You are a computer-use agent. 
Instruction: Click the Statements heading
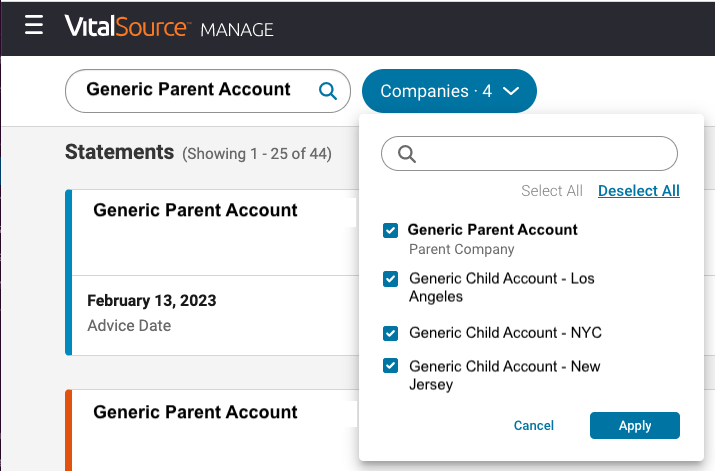pyautogui.click(x=119, y=152)
